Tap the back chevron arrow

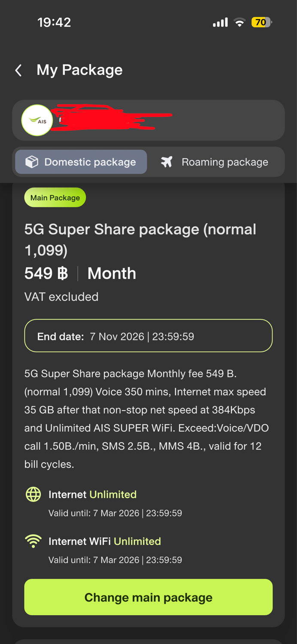[18, 70]
